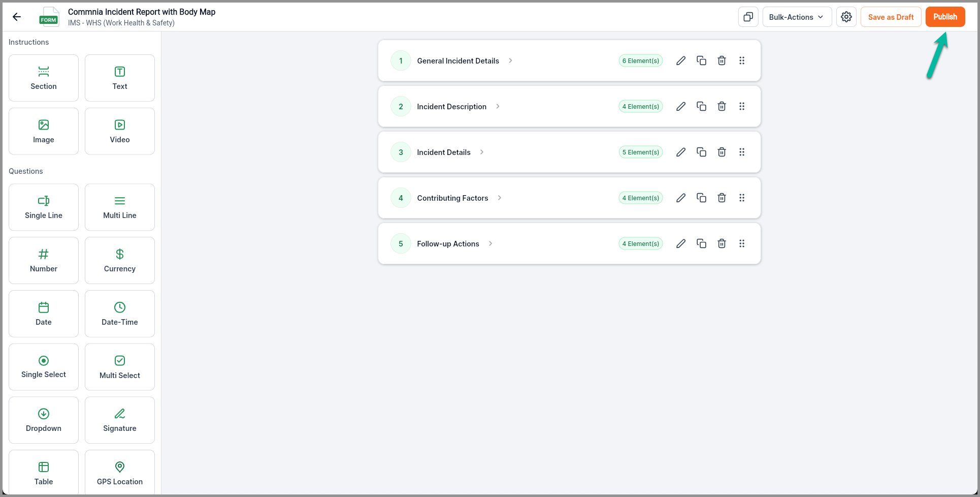Click the Publish button
The image size is (980, 497).
point(945,17)
